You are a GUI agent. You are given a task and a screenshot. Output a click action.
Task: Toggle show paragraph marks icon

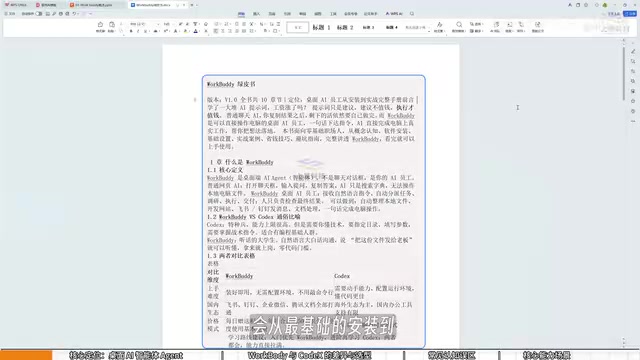click(x=271, y=24)
